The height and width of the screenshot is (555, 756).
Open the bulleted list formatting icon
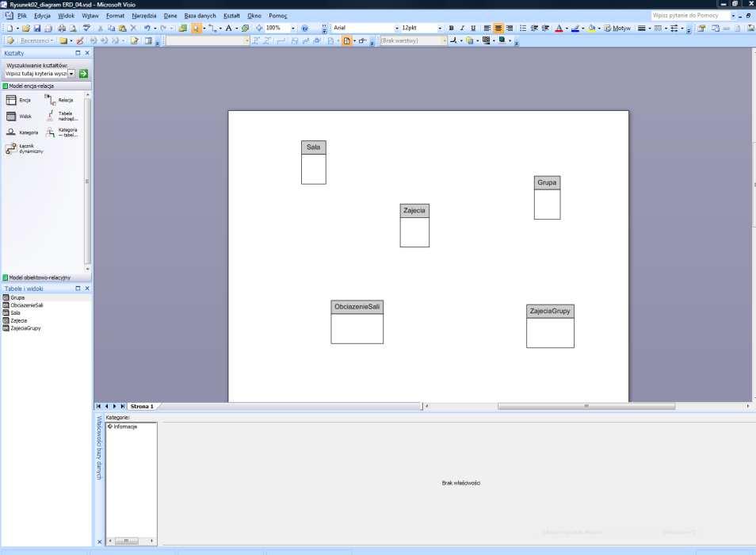(523, 28)
